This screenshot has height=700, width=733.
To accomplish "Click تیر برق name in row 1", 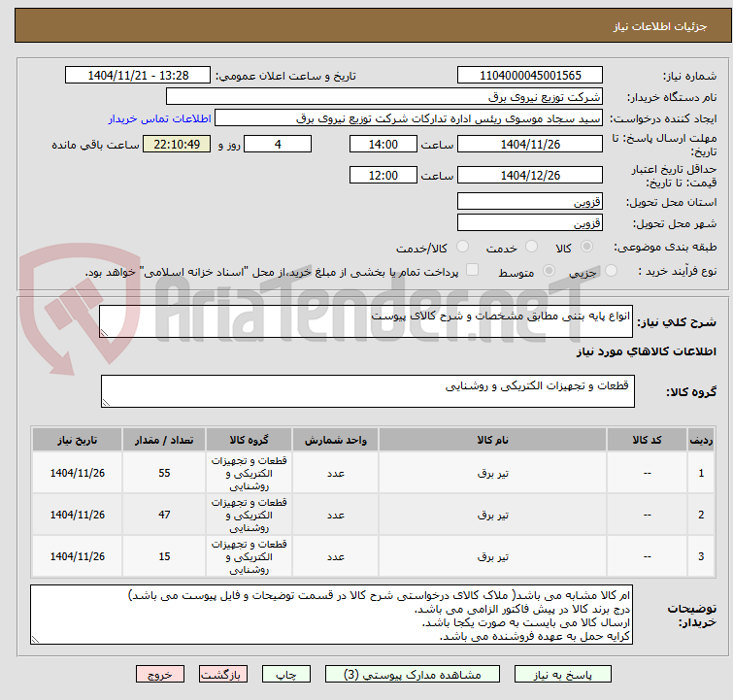I will [x=493, y=473].
